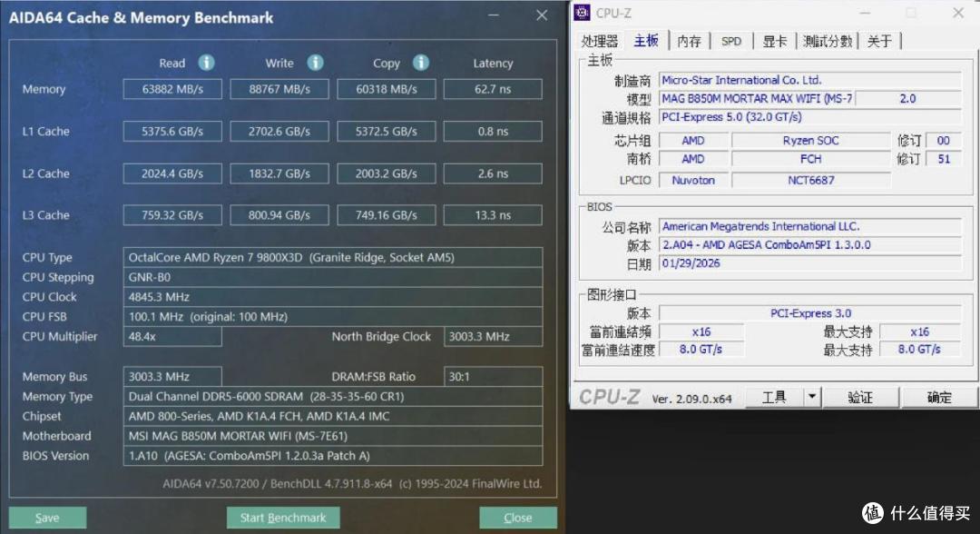Open the 关于 tab in CPU-Z

point(879,41)
